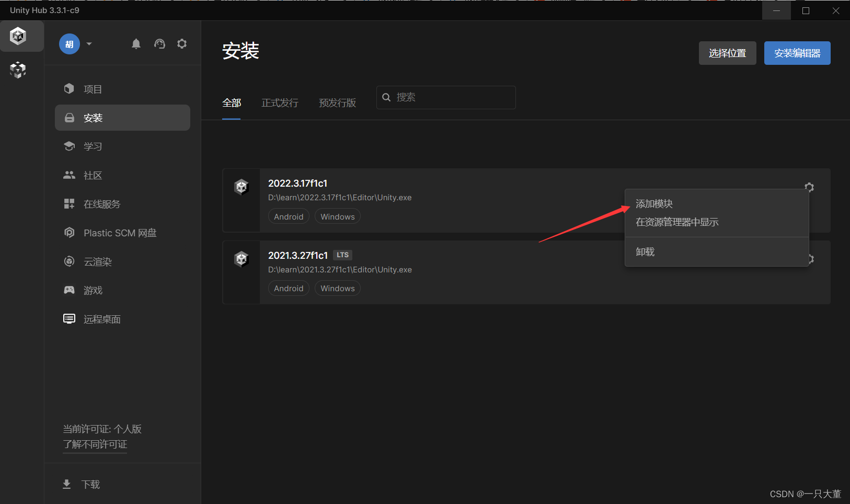Open gear menu for 2022.3.17f1c1
The image size is (850, 504).
click(809, 187)
